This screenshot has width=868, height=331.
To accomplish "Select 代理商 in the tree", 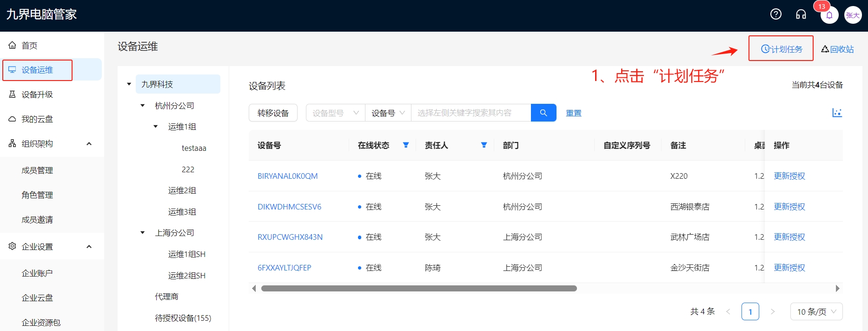I will tap(166, 297).
